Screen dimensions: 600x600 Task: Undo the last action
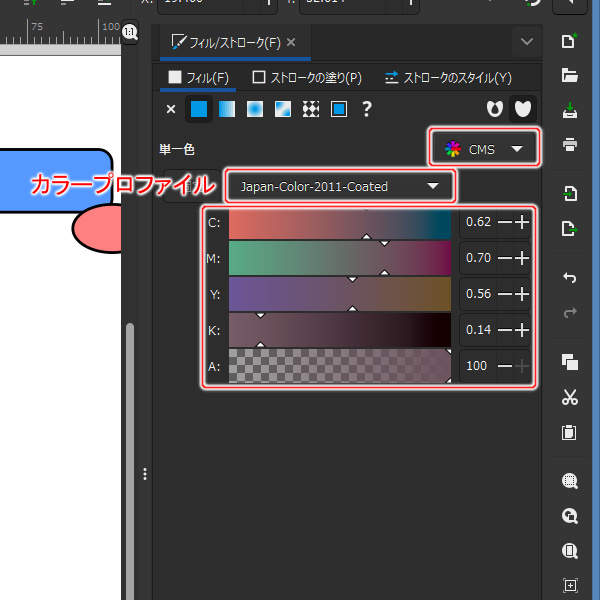570,277
